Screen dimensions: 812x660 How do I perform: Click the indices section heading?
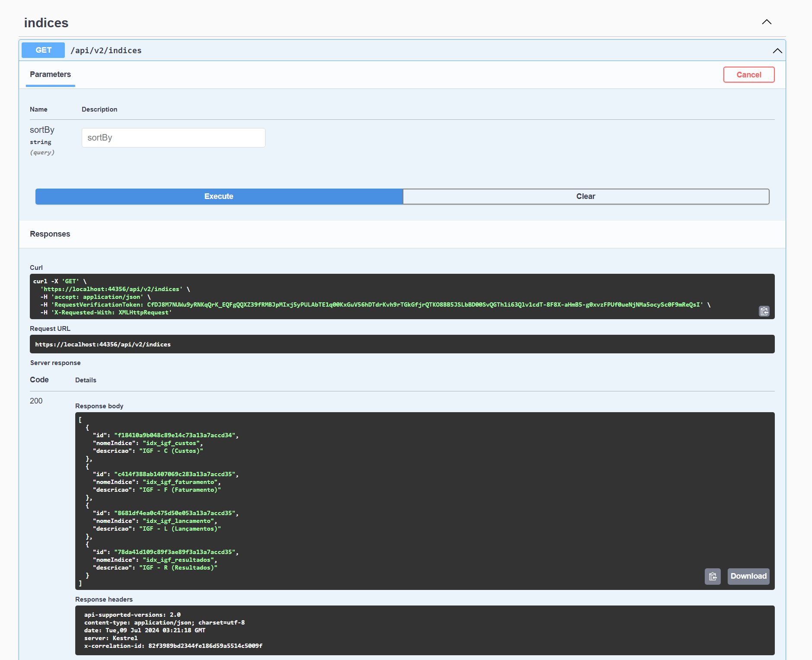(x=46, y=23)
